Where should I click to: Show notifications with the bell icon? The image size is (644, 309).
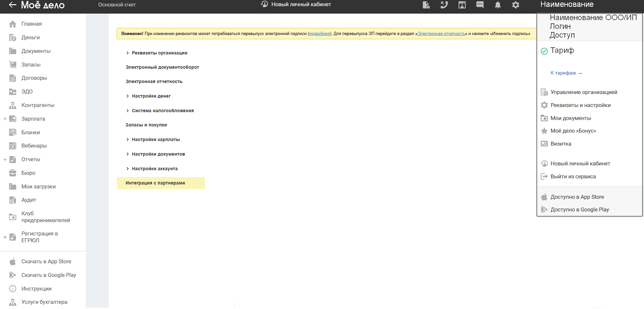click(x=498, y=5)
